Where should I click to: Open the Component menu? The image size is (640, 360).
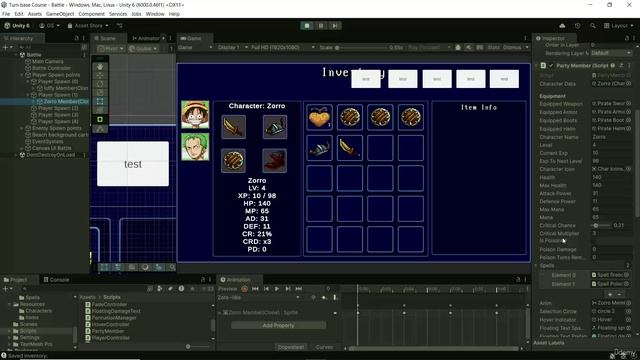tap(91, 14)
